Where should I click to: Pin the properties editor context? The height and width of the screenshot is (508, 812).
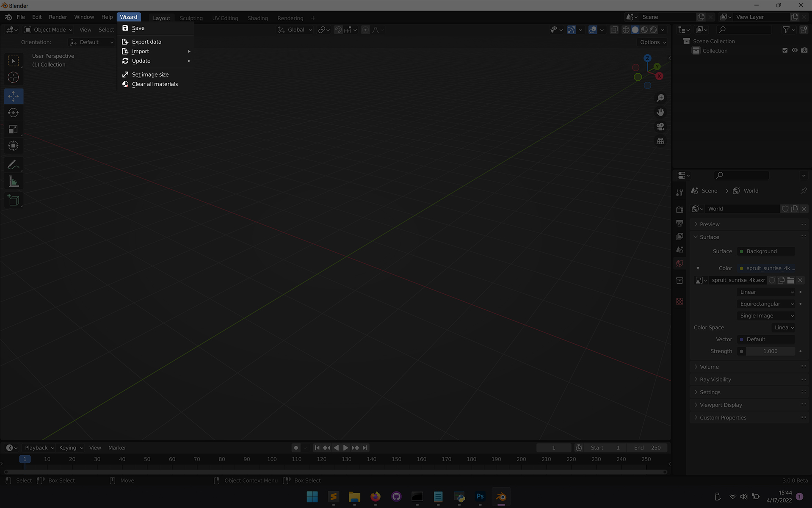pyautogui.click(x=803, y=191)
